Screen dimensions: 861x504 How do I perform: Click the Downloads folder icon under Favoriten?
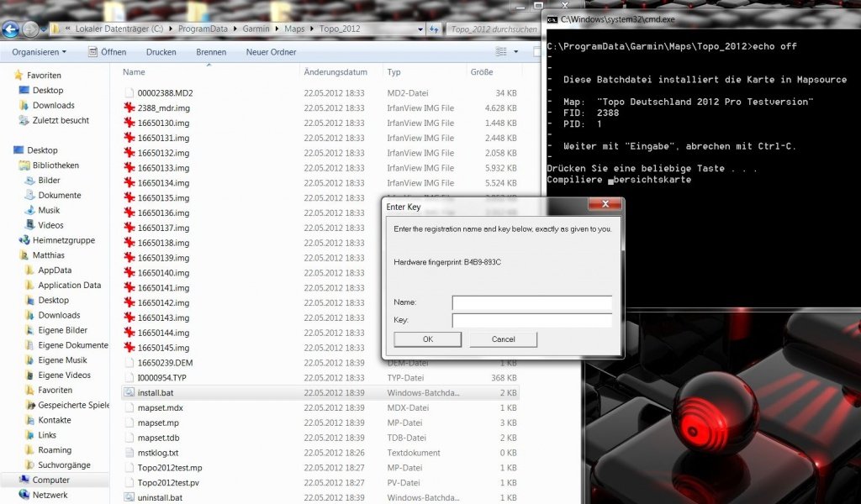[x=24, y=105]
